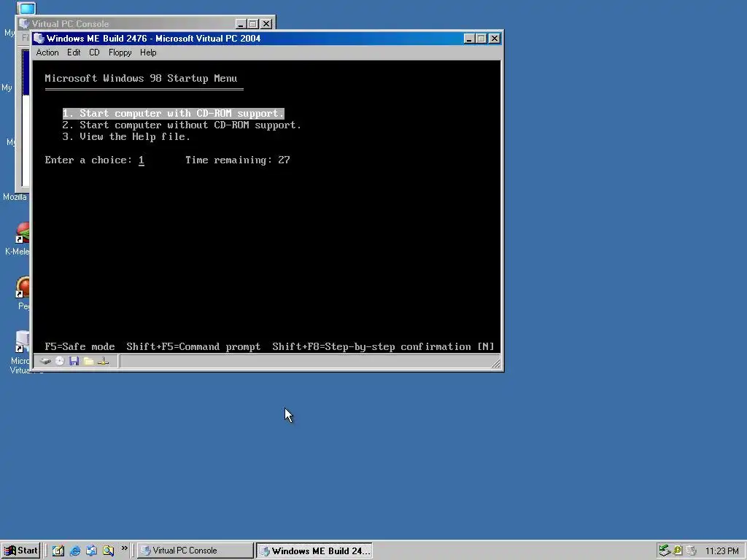Launch Show Desktop quick launch icon

pos(58,551)
